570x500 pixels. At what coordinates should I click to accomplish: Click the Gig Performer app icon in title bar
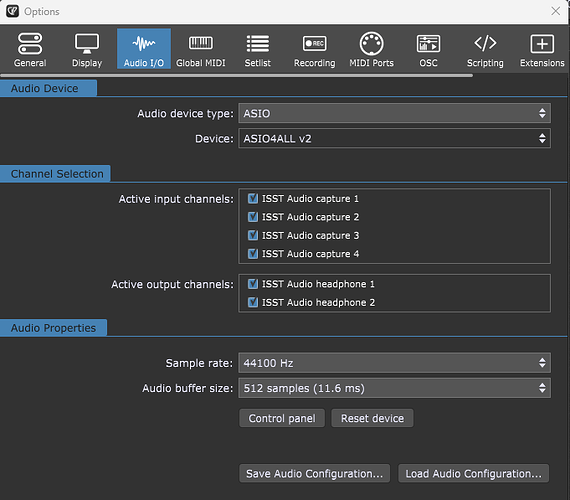tap(12, 11)
